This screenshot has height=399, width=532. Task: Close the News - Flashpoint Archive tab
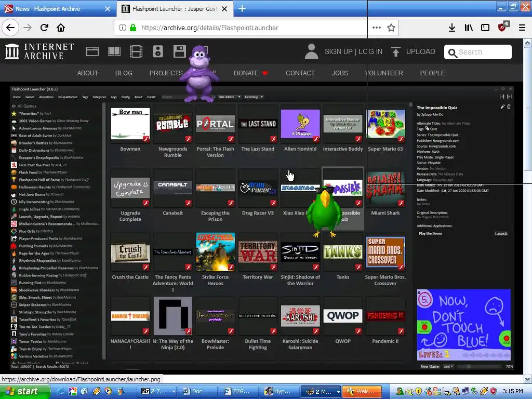tap(108, 9)
